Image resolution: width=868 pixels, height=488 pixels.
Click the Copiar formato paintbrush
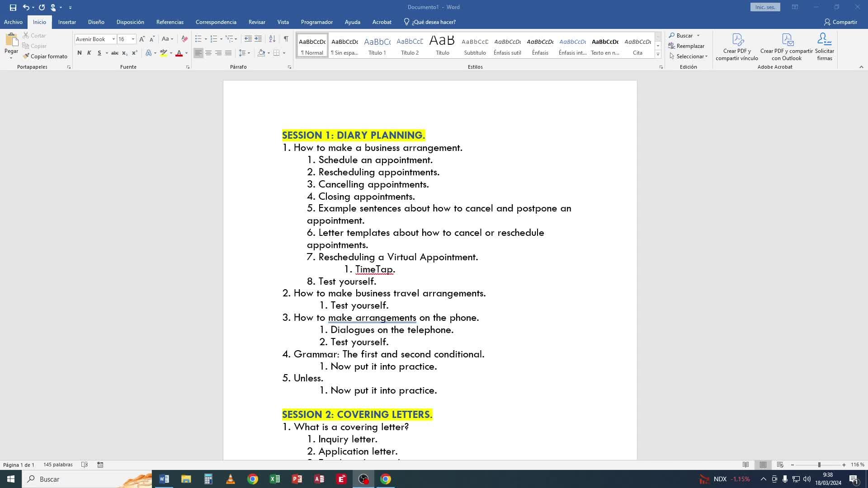click(45, 56)
